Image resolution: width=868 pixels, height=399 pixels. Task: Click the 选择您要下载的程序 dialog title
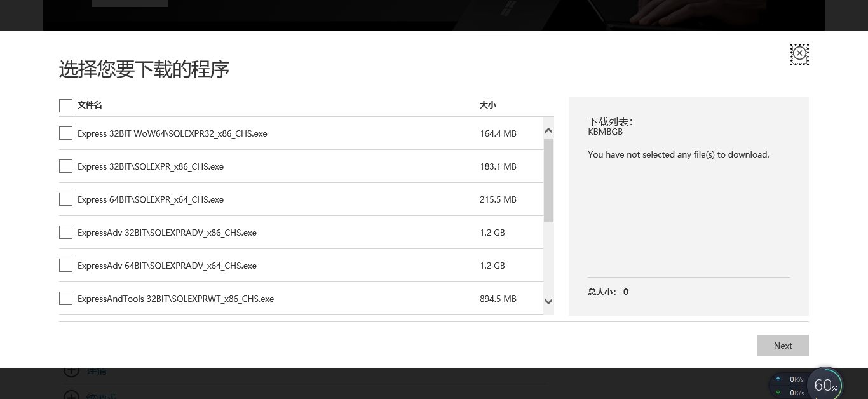(x=144, y=69)
